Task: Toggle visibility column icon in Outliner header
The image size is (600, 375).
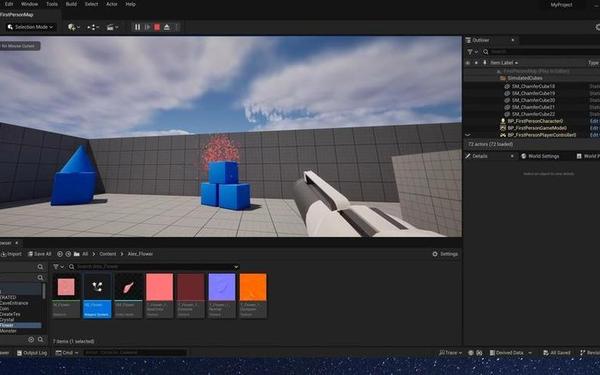Action: click(x=468, y=63)
